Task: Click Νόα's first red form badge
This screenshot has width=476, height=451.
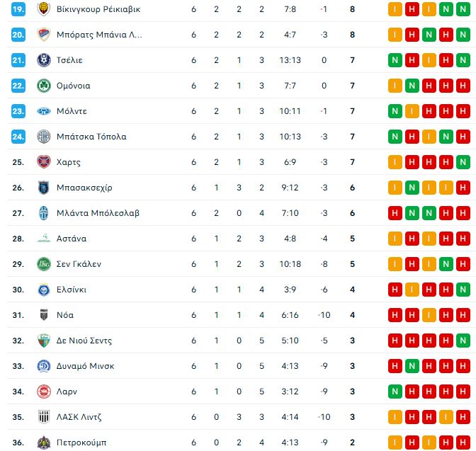Action: (395, 315)
